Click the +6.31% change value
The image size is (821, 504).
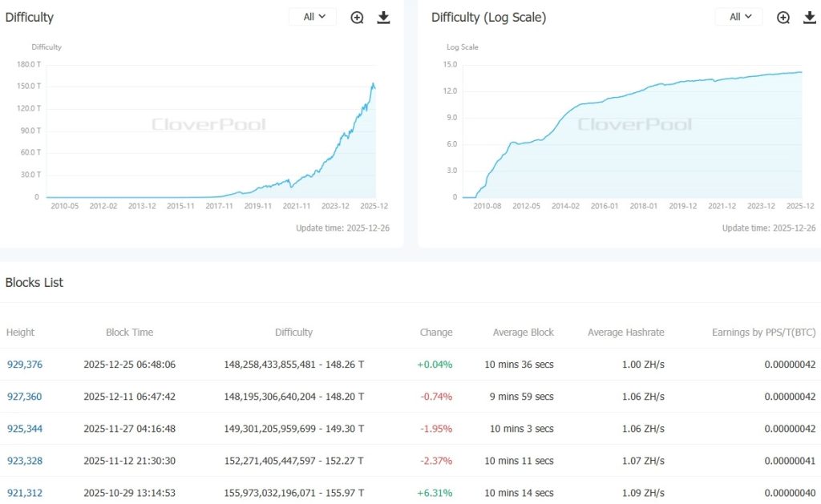click(x=435, y=493)
